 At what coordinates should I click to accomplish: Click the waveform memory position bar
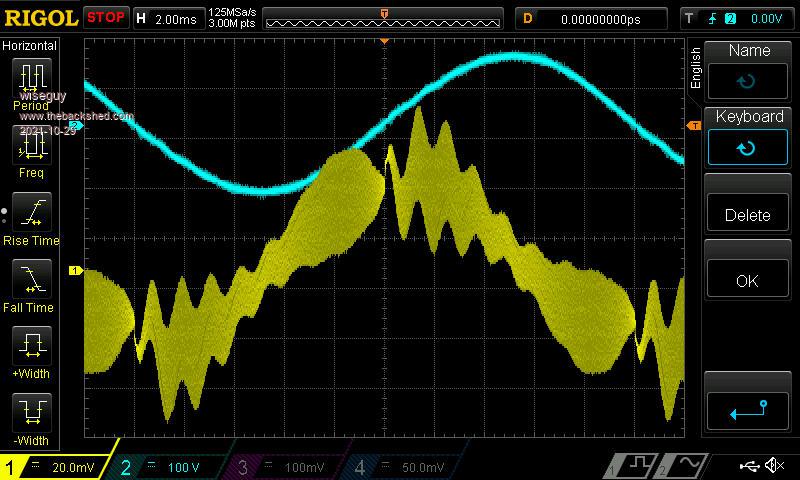tap(384, 18)
